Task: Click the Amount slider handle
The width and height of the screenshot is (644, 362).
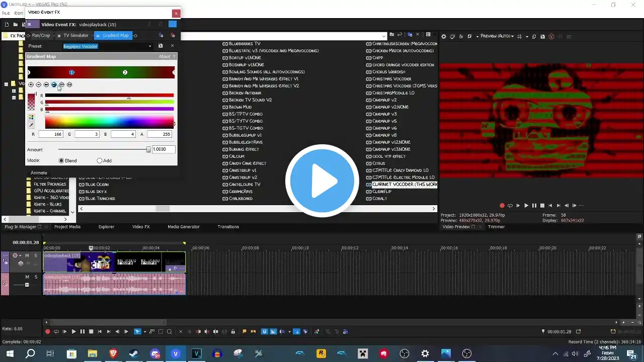Action: (148, 149)
